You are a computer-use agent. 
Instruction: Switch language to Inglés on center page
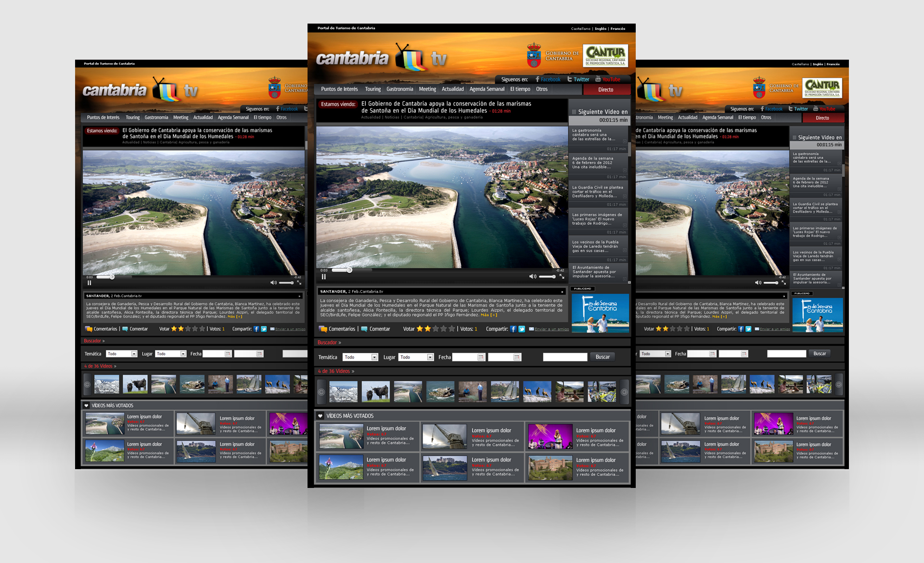(601, 29)
